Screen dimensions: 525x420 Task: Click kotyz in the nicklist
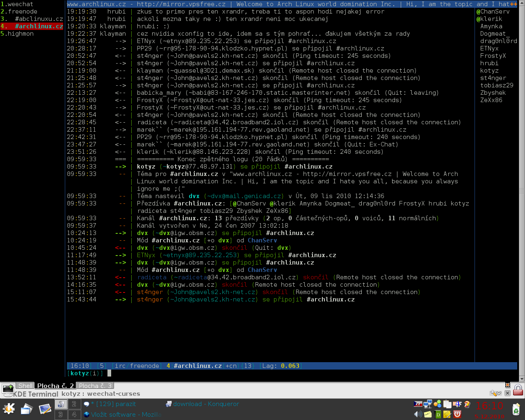pos(489,71)
